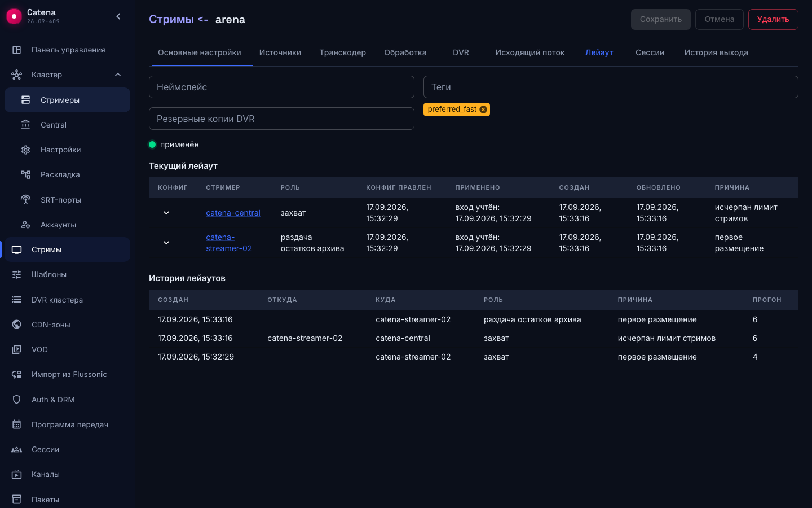Click the Удалить button
The image size is (812, 508).
click(x=773, y=19)
